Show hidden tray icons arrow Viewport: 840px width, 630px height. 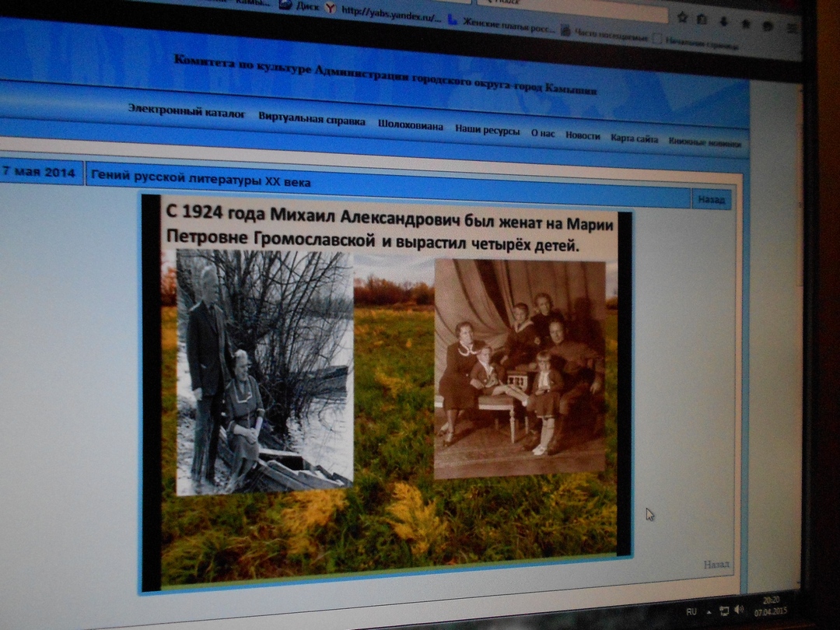709,612
